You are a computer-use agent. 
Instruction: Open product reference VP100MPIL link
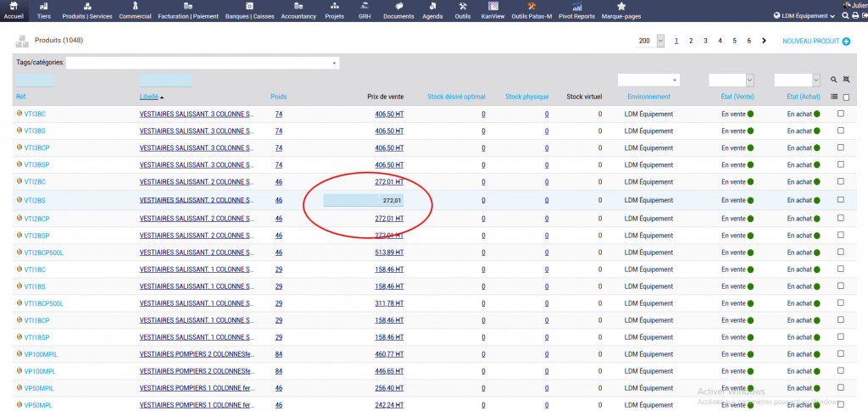click(40, 354)
